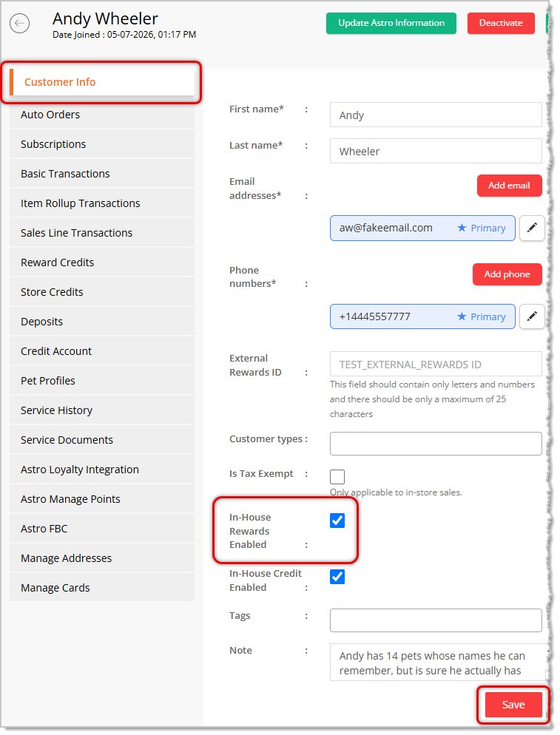Open Astro Loyalty Integration
This screenshot has height=735, width=560.
point(102,470)
